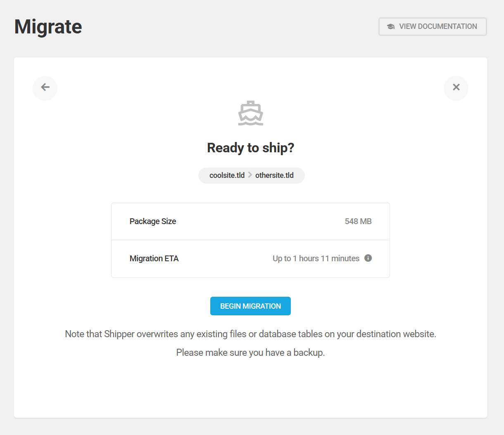Expand the migration summary card
Viewport: 504px width, 435px height.
[x=250, y=239]
